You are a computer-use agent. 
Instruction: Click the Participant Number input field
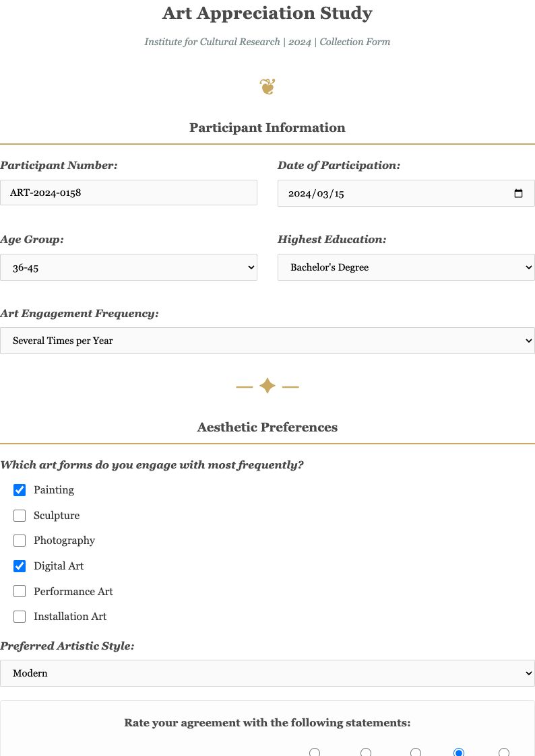coord(129,193)
